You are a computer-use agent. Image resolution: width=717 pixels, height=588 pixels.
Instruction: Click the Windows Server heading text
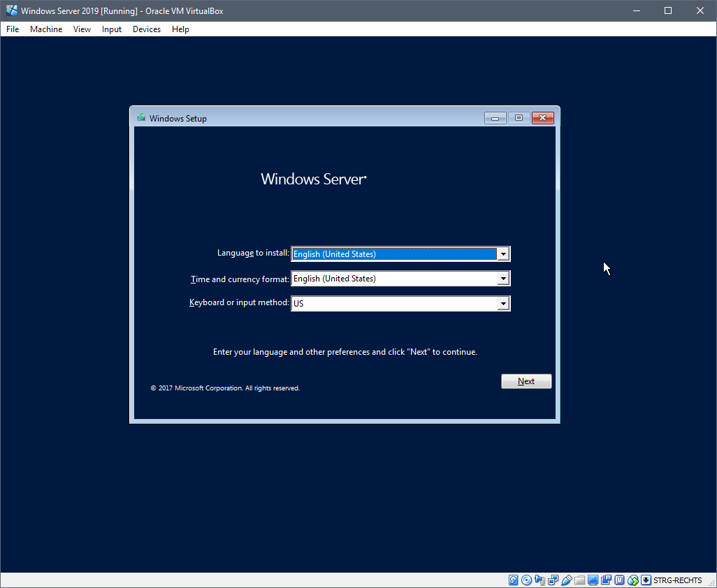314,179
